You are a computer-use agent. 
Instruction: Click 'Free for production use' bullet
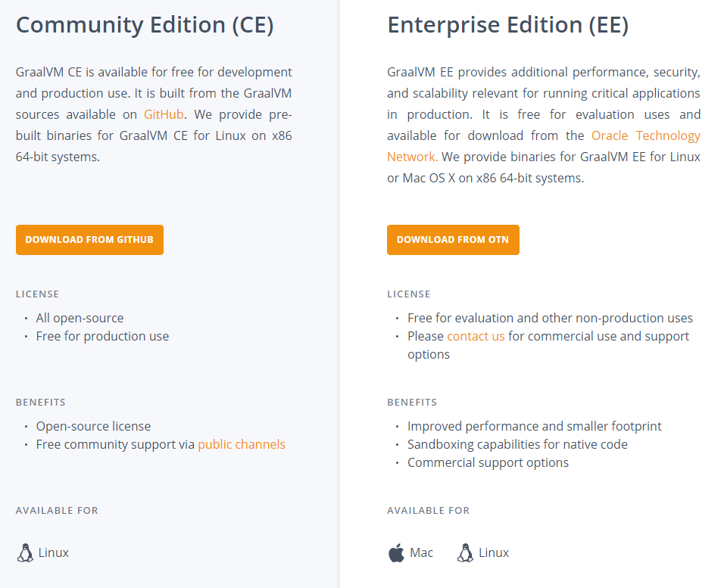(x=102, y=336)
